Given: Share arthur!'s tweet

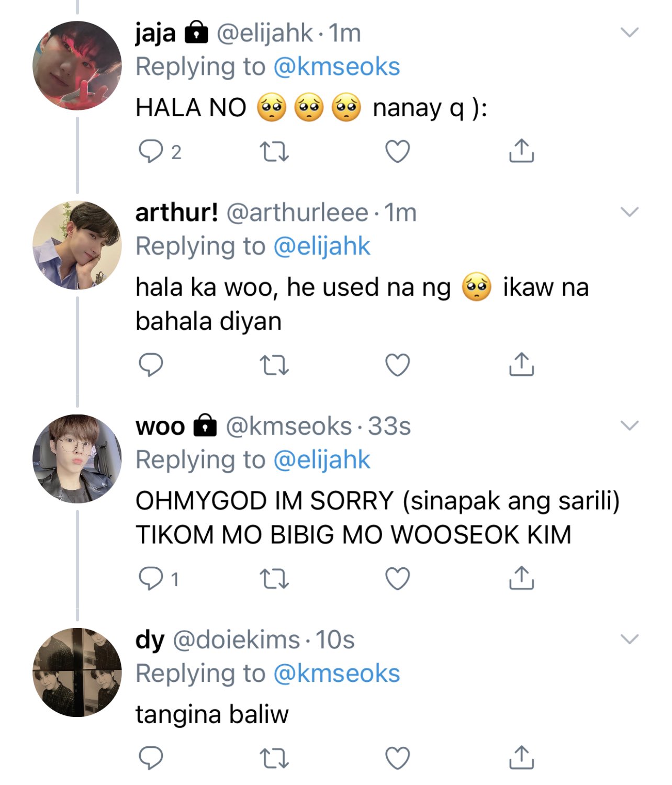Looking at the screenshot, I should pyautogui.click(x=521, y=364).
